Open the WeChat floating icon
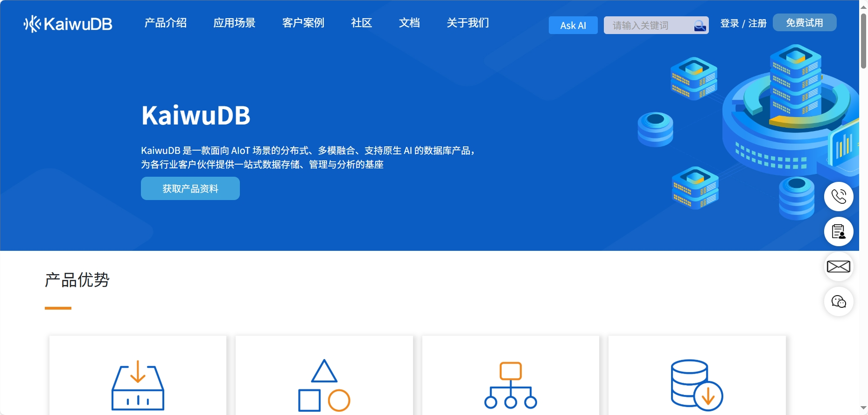 (839, 302)
